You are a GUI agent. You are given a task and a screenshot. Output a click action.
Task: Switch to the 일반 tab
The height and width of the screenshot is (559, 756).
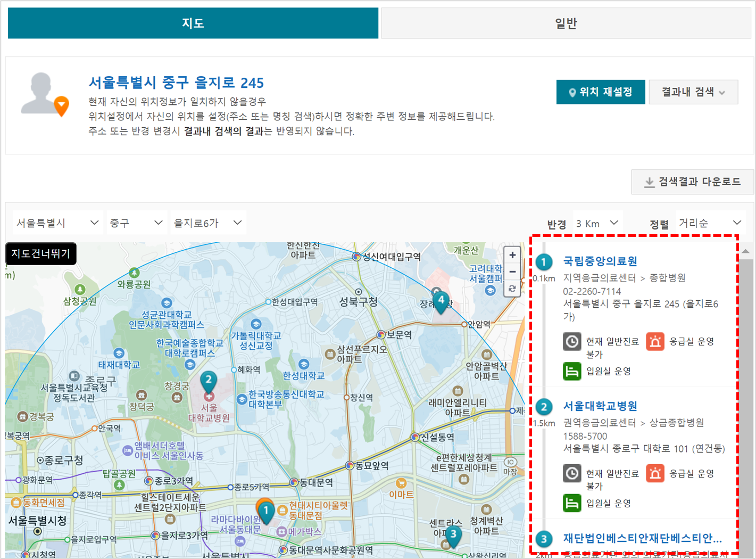[x=566, y=23]
